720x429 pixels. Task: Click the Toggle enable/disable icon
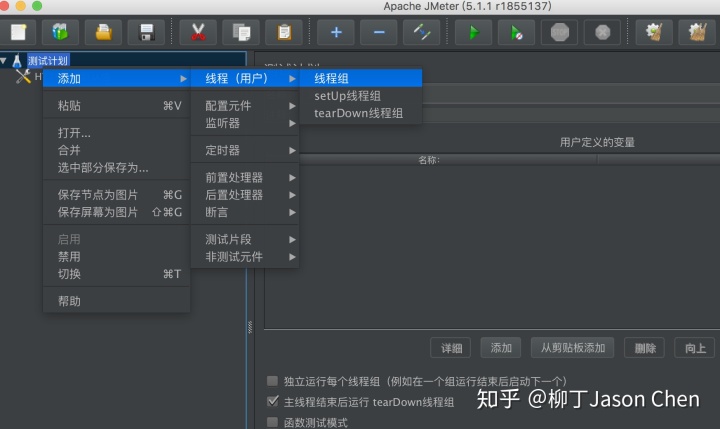422,32
